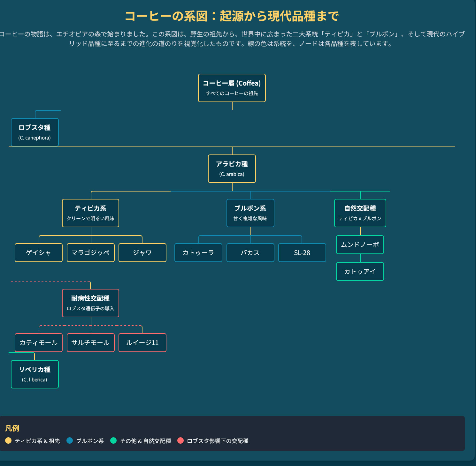Select the パカス variety node
The height and width of the screenshot is (466, 476).
pos(250,253)
